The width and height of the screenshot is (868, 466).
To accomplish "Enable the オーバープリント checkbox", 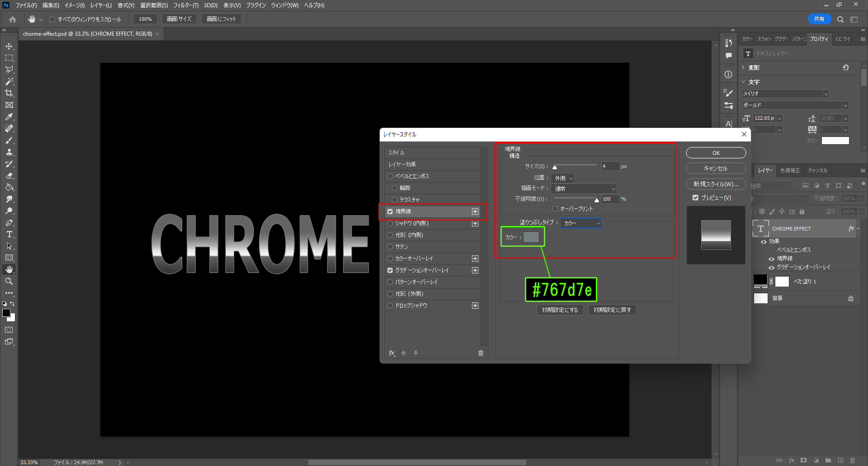I will pos(555,209).
